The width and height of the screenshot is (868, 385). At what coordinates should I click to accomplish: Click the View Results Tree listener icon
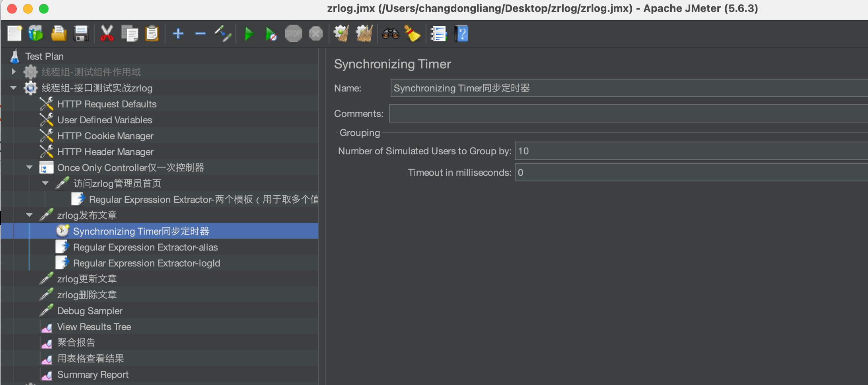pos(47,327)
